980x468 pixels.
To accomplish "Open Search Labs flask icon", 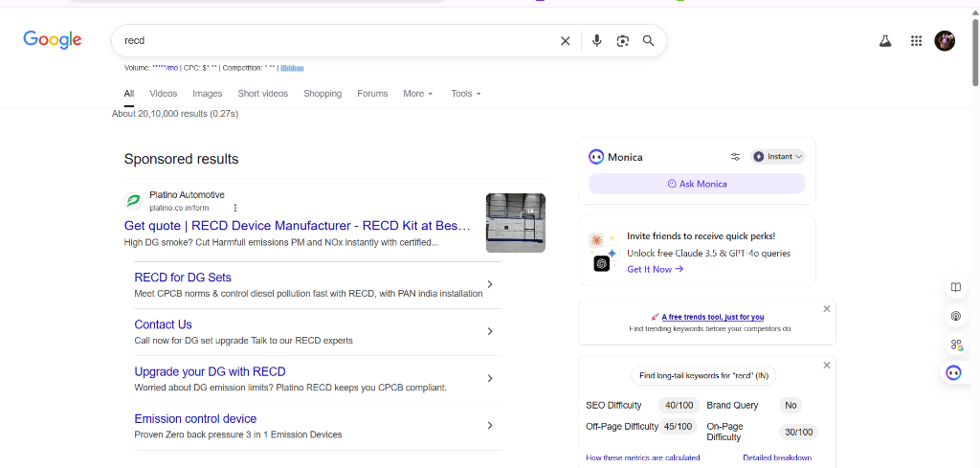I will tap(884, 41).
